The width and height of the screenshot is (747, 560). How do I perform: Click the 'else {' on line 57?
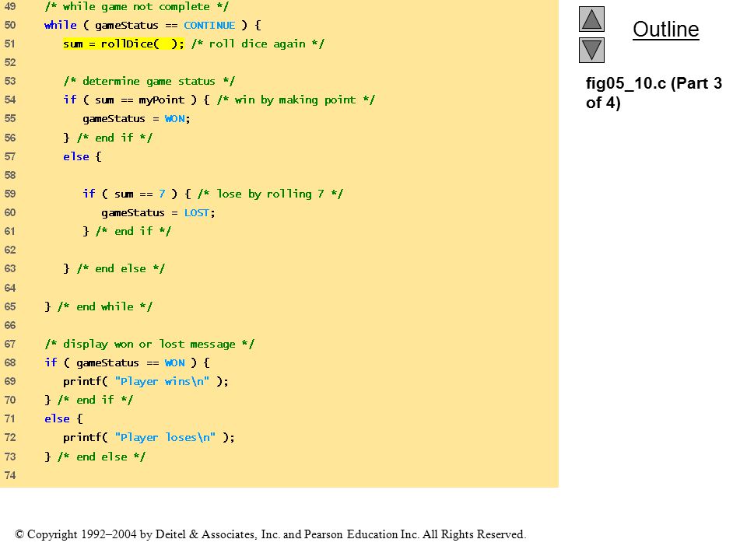(x=82, y=156)
